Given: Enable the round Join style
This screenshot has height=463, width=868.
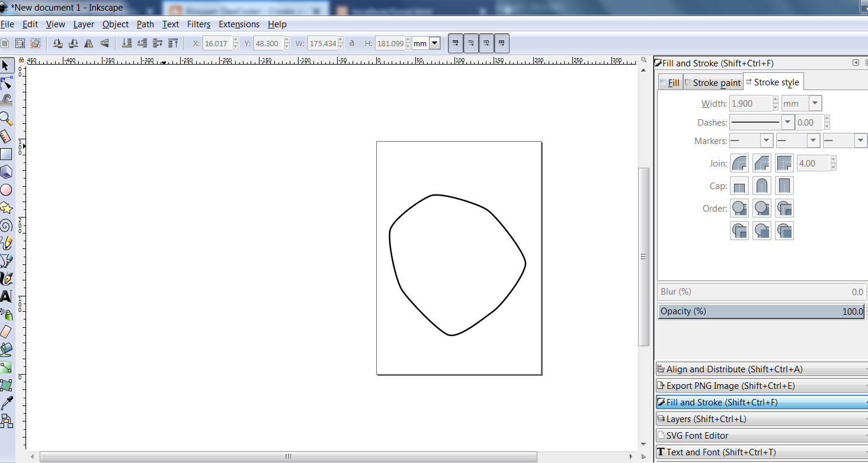Looking at the screenshot, I should [x=739, y=163].
